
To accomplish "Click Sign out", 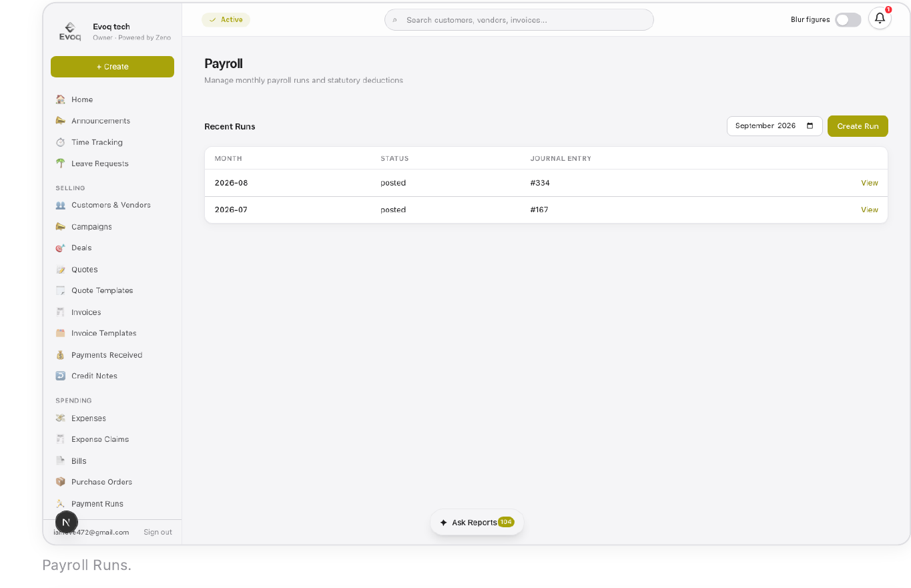I will tap(158, 532).
